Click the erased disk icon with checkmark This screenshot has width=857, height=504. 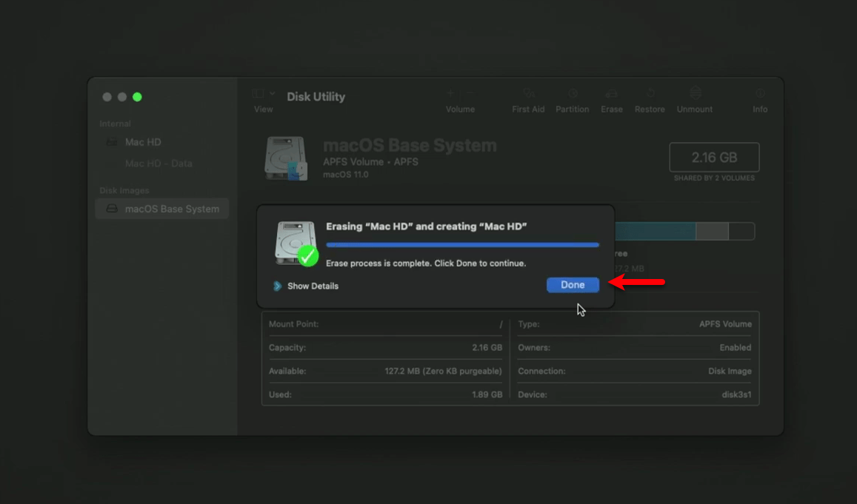[x=296, y=243]
